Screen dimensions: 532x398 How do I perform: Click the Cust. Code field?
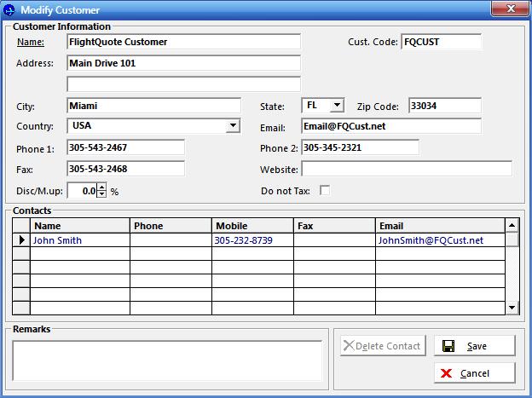(x=441, y=42)
